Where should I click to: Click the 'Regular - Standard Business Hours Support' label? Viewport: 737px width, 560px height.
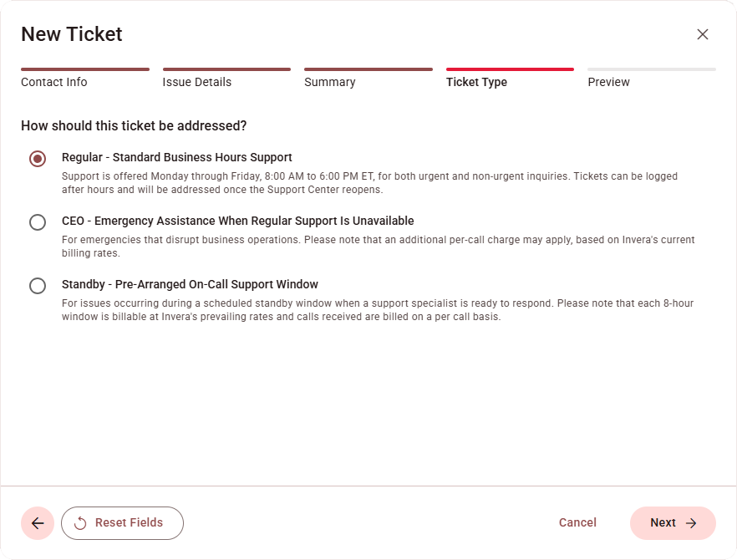[x=177, y=157]
